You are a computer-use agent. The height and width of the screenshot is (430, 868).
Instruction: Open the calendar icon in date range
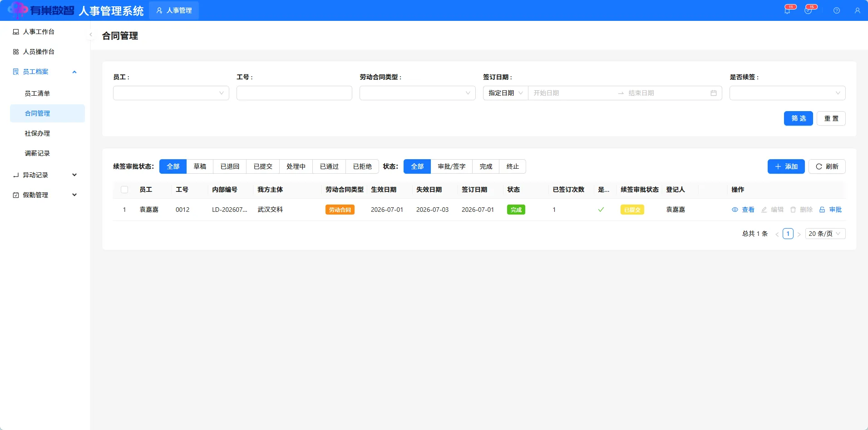click(x=714, y=93)
